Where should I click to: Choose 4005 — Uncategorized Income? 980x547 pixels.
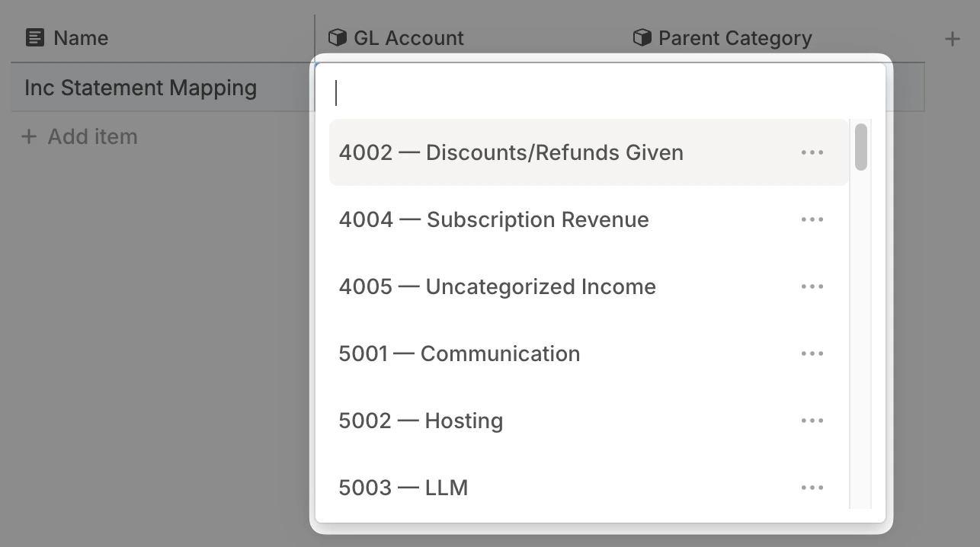pos(497,286)
